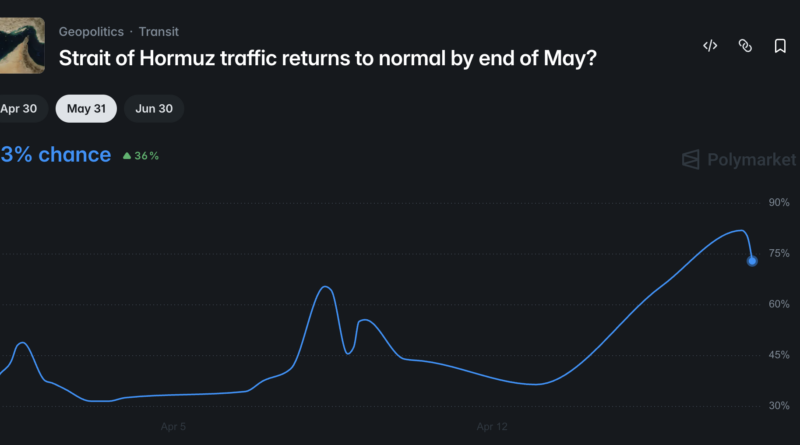Click the 60% y-axis label
The image size is (800, 445).
779,304
